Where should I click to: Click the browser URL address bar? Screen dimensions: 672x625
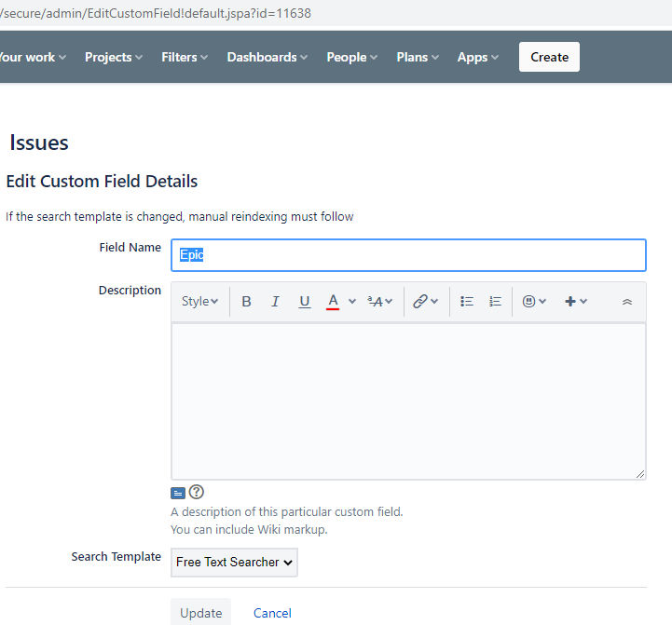tap(336, 13)
